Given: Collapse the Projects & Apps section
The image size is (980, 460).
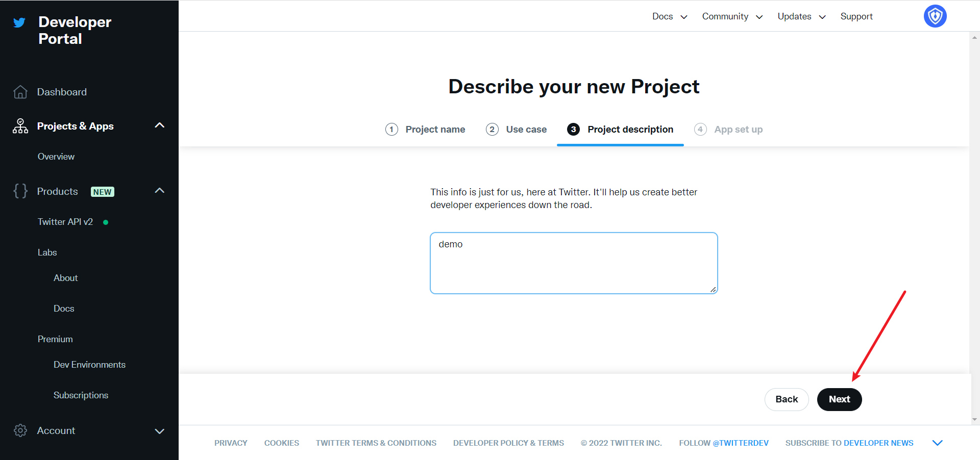Looking at the screenshot, I should [x=159, y=125].
